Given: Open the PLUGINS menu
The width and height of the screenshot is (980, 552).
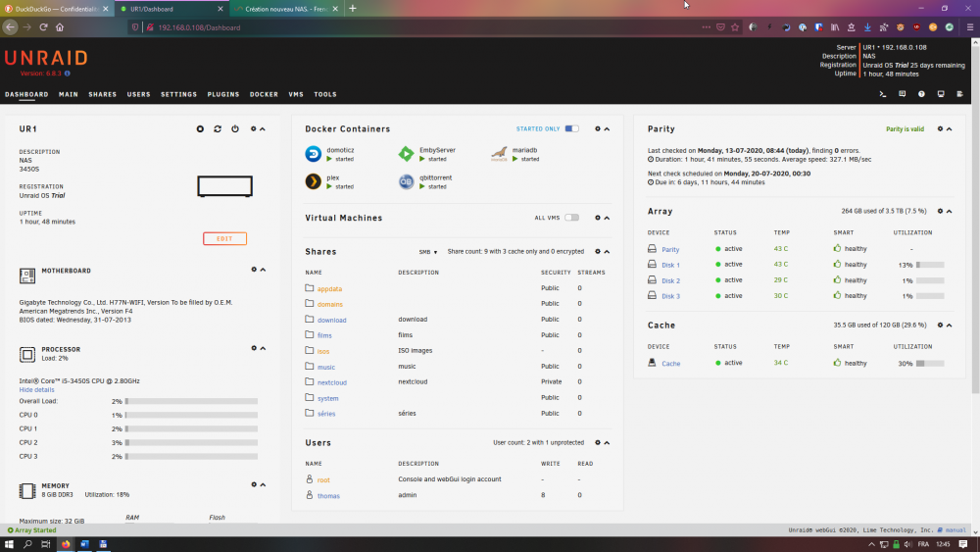Looking at the screenshot, I should (223, 94).
